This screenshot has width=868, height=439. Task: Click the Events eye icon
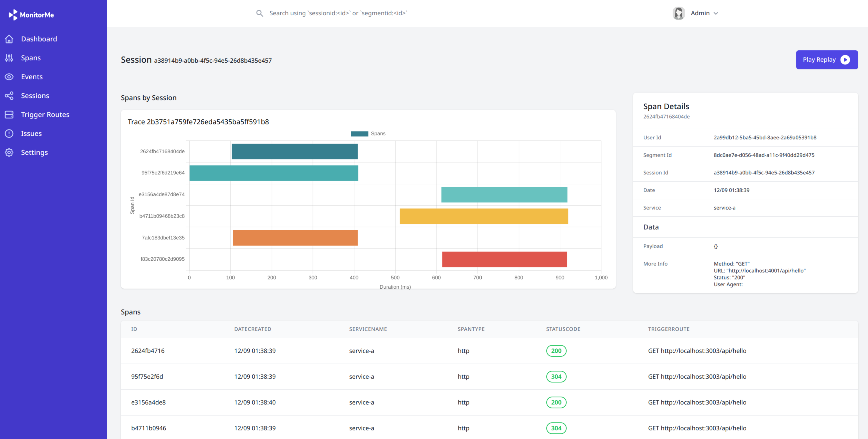[x=9, y=77]
